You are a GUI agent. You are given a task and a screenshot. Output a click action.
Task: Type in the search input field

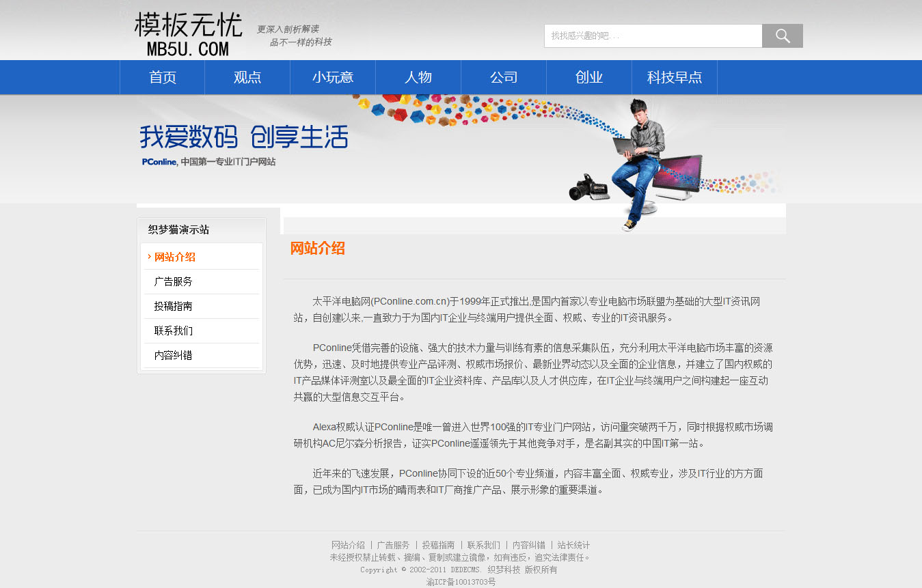point(652,36)
